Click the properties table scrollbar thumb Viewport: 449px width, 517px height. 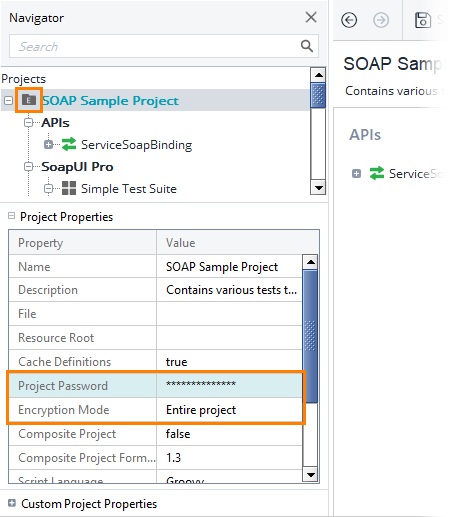[x=310, y=336]
